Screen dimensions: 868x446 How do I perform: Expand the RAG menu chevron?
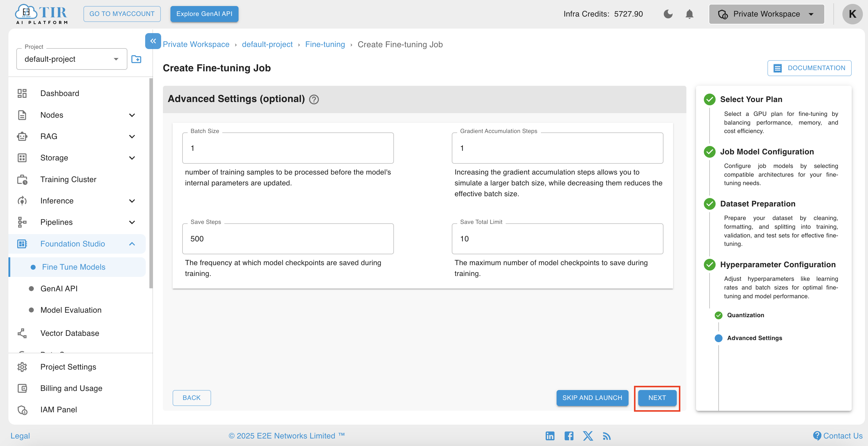pyautogui.click(x=132, y=136)
